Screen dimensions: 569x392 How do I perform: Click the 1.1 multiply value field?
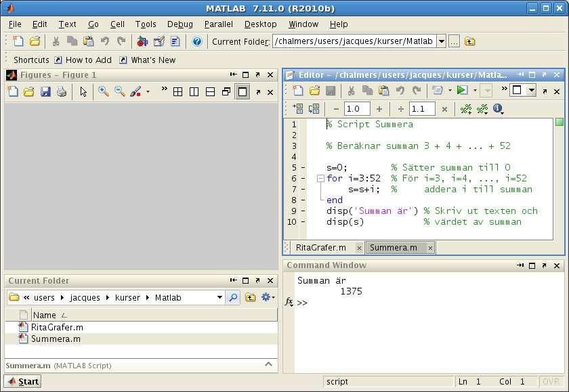point(422,109)
